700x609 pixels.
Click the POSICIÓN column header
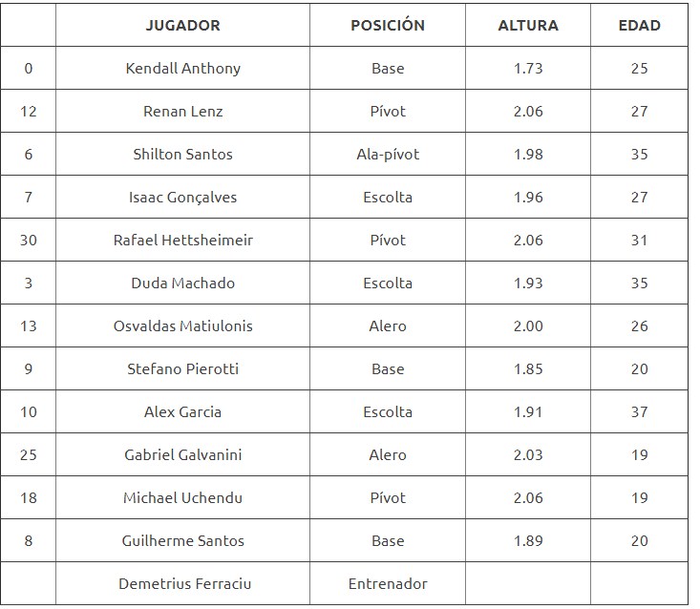click(x=388, y=26)
